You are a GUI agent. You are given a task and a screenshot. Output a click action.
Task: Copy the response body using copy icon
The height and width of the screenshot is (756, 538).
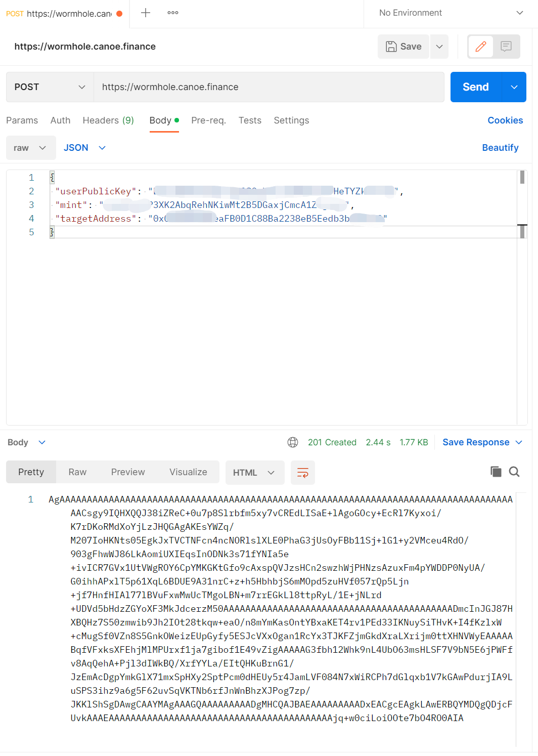(496, 471)
